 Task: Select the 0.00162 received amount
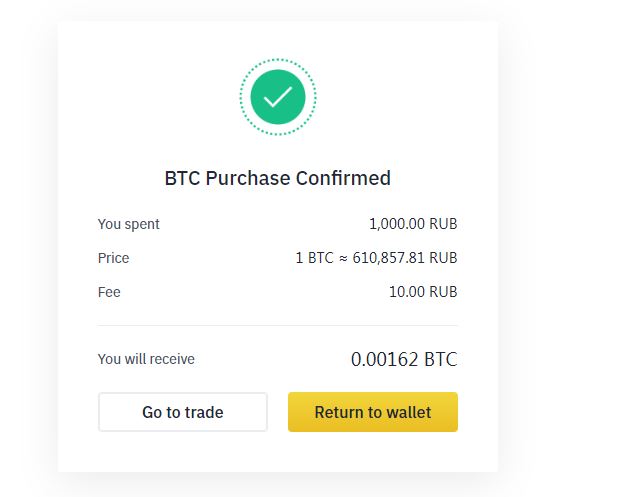click(x=384, y=359)
